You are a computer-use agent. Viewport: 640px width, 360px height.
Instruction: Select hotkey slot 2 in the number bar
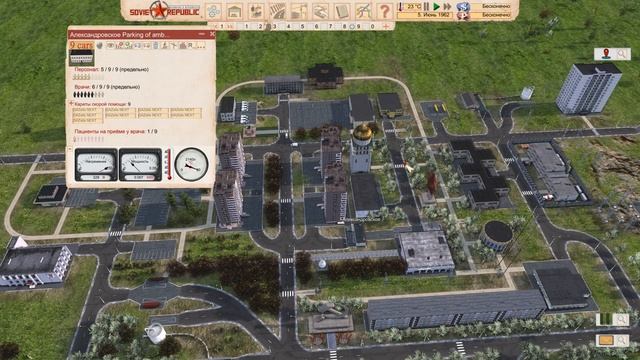coord(260,26)
